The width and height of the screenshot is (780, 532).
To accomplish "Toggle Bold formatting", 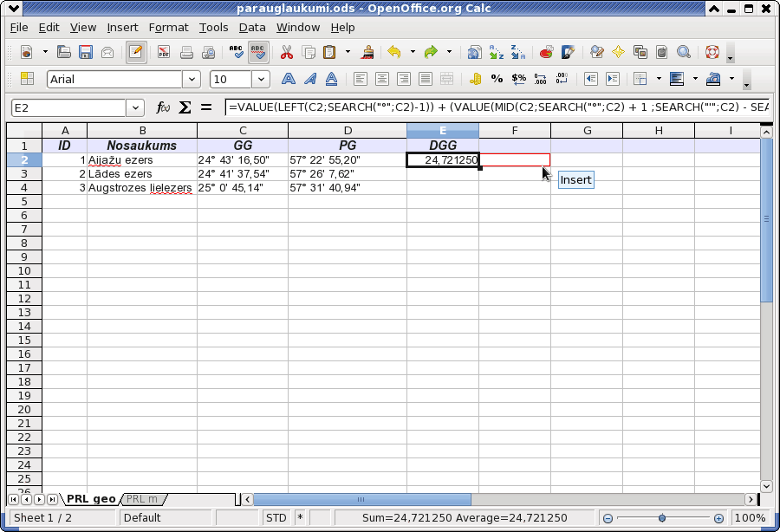I will [x=288, y=79].
